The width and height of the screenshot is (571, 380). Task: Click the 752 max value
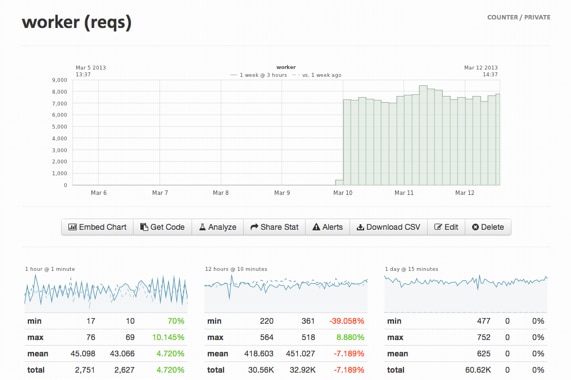484,337
